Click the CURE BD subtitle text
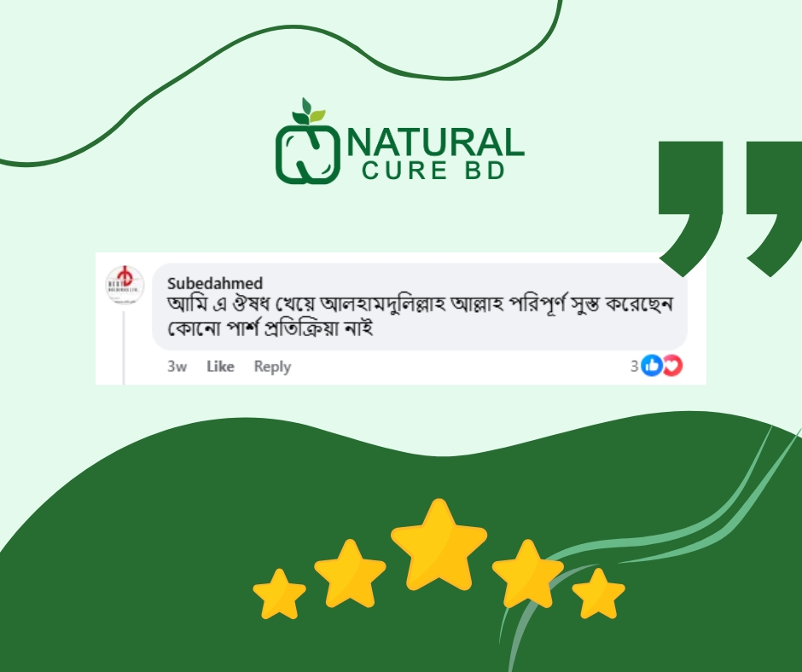 (433, 171)
